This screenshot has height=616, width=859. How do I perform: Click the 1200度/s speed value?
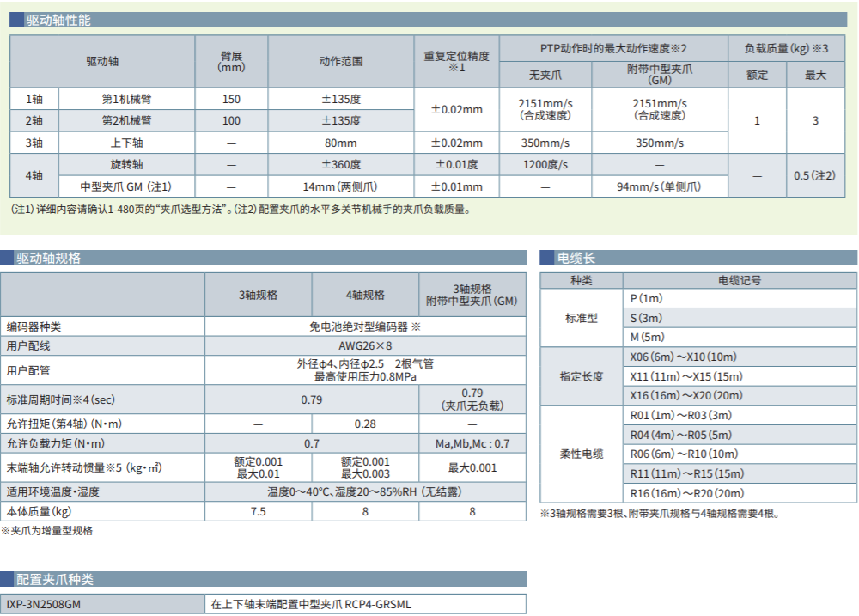click(545, 164)
